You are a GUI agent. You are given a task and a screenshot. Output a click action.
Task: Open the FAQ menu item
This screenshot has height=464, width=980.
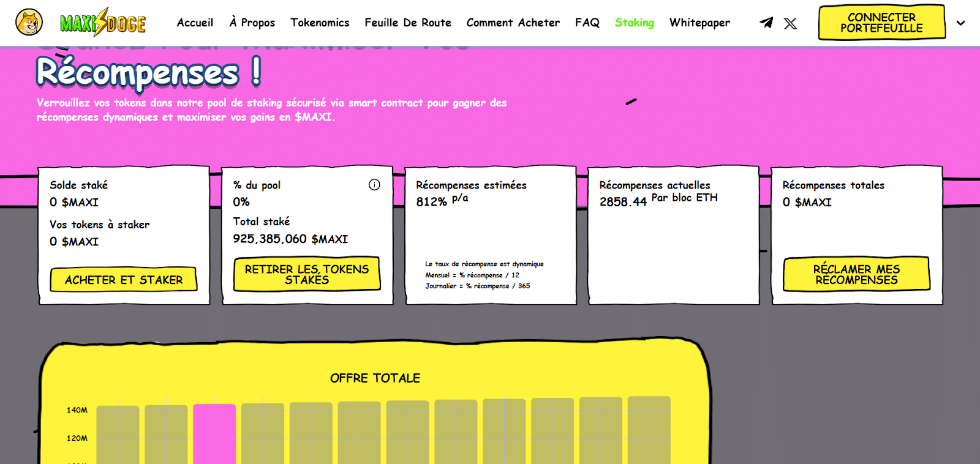[x=587, y=23]
